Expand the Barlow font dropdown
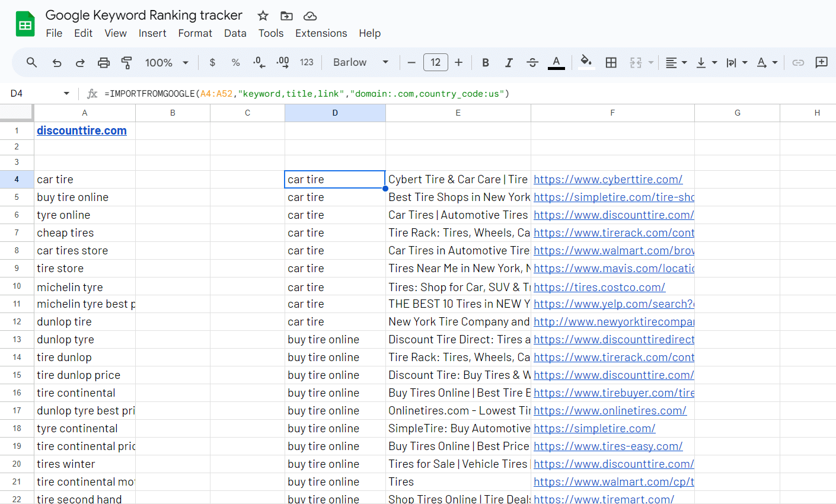This screenshot has height=504, width=836. click(x=360, y=63)
